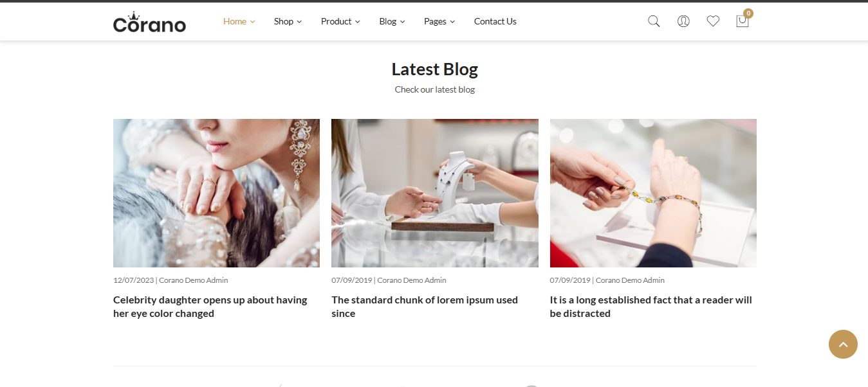Click the necklace display blog image

point(435,193)
